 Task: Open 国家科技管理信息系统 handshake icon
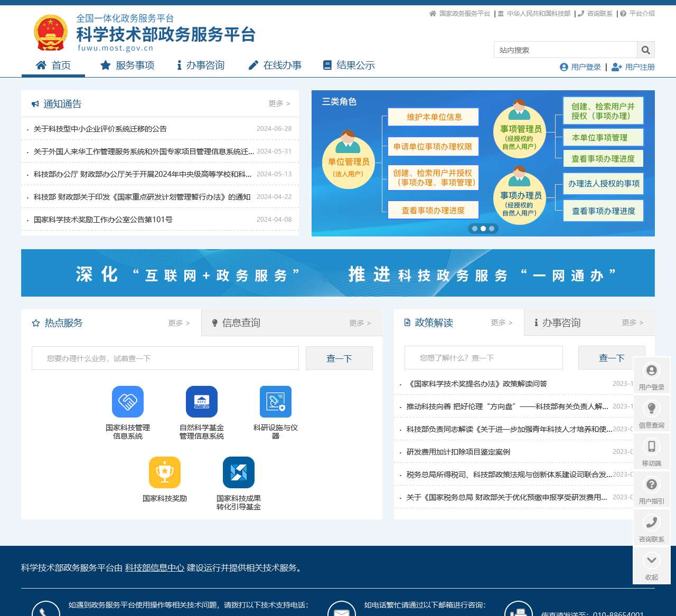tap(128, 402)
